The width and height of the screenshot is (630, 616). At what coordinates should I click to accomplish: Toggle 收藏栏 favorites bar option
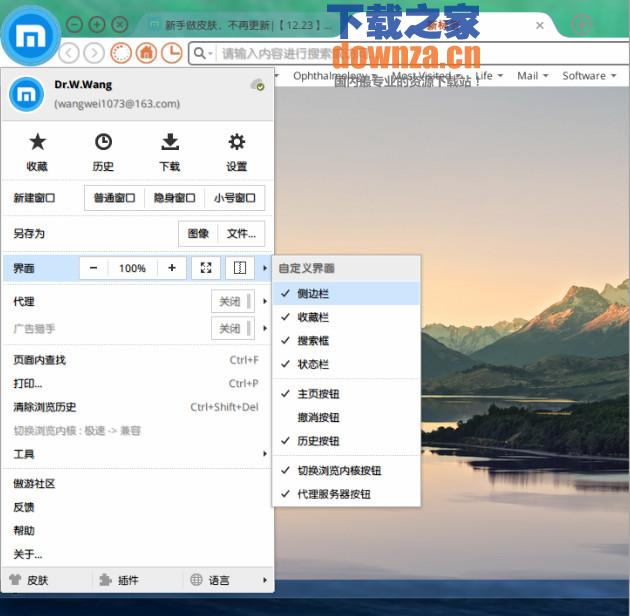click(x=346, y=317)
